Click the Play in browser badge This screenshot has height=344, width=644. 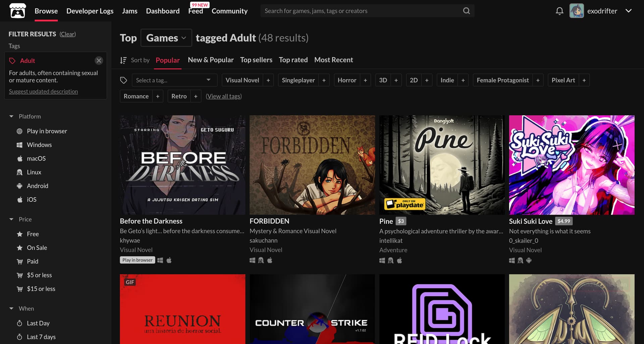(x=138, y=260)
